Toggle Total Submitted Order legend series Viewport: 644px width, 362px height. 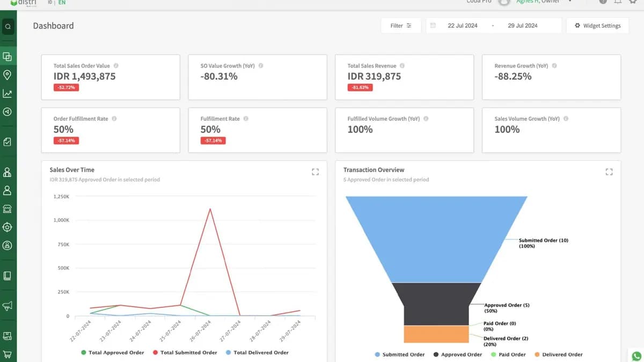pyautogui.click(x=185, y=352)
